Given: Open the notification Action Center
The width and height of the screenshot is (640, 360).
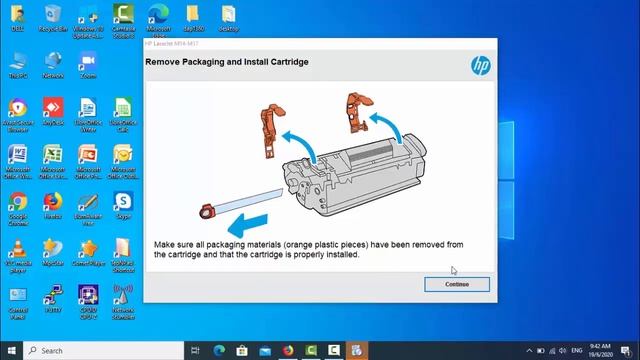Looking at the screenshot, I should tap(626, 351).
